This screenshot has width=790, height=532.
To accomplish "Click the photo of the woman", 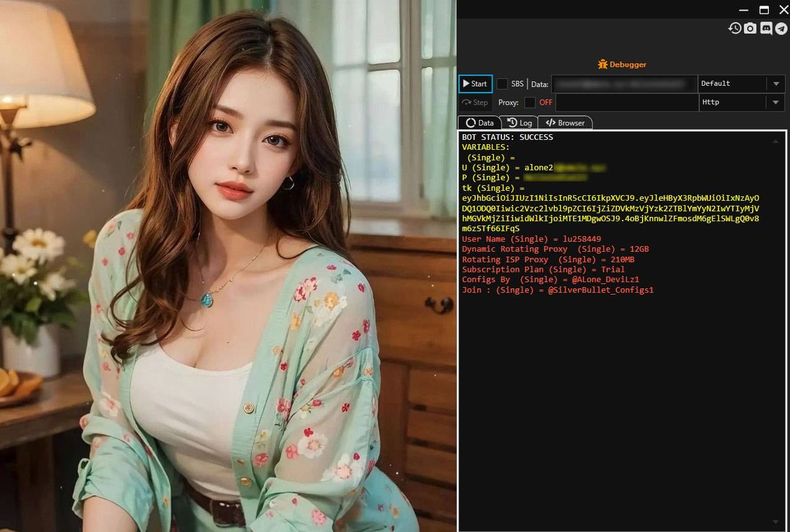I will point(228,266).
